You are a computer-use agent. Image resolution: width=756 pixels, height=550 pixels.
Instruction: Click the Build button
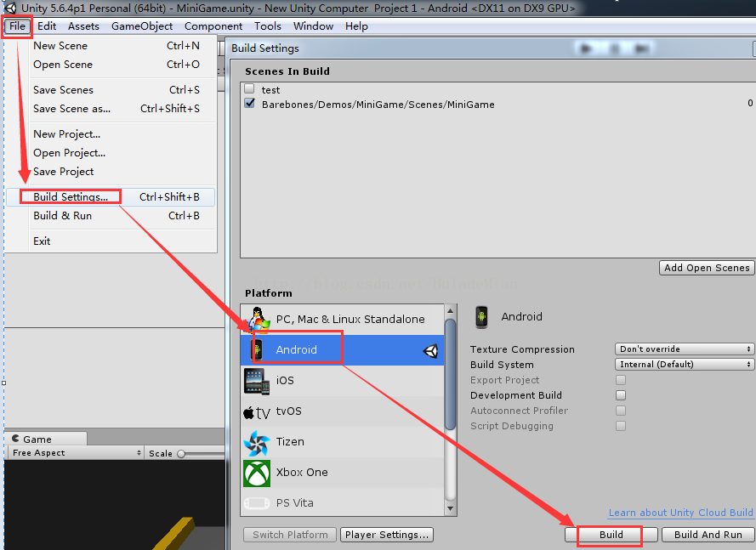point(611,535)
